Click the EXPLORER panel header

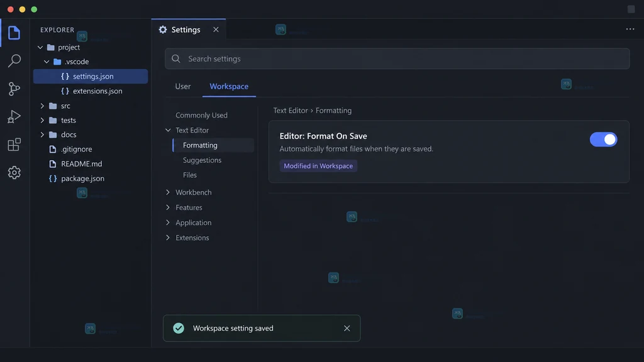point(57,30)
